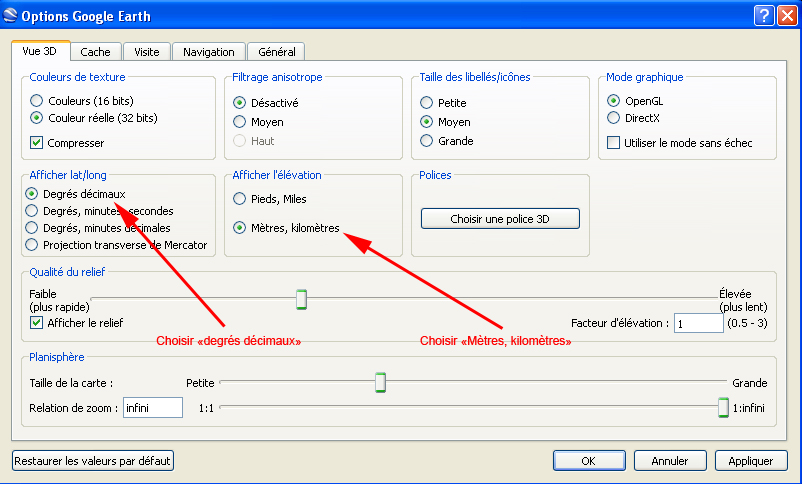Image resolution: width=802 pixels, height=484 pixels.
Task: Select Couleur réelle (32 bits) option
Action: (x=36, y=118)
